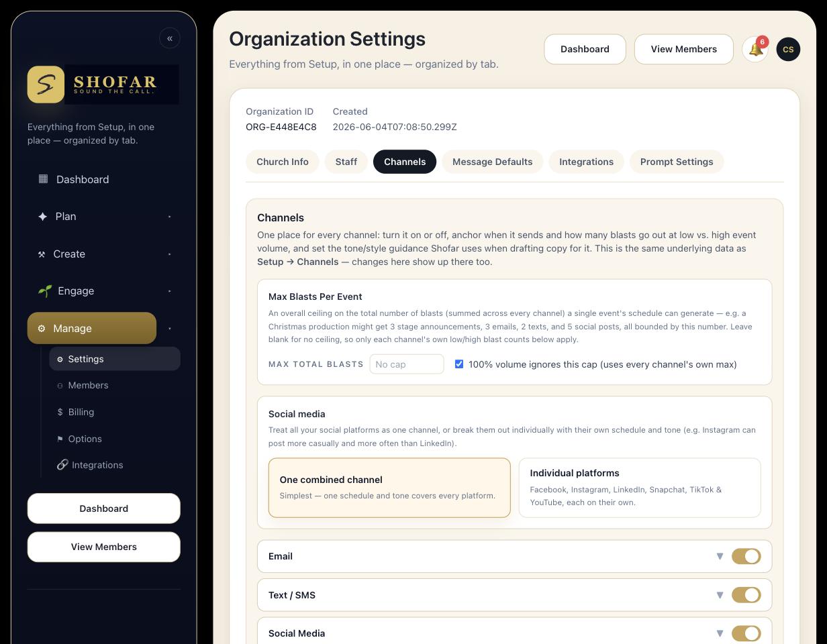This screenshot has height=644, width=827.
Task: Go to Settings under Manage
Action: tap(115, 359)
